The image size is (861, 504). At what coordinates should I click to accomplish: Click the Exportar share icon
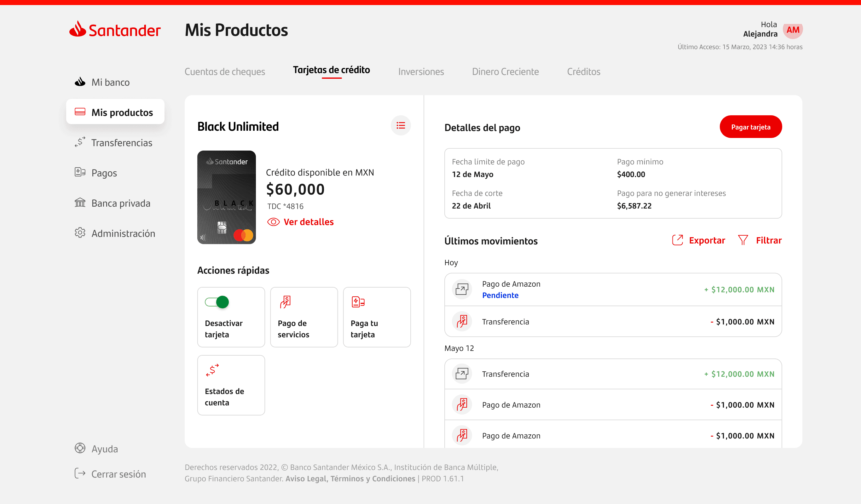click(x=677, y=240)
